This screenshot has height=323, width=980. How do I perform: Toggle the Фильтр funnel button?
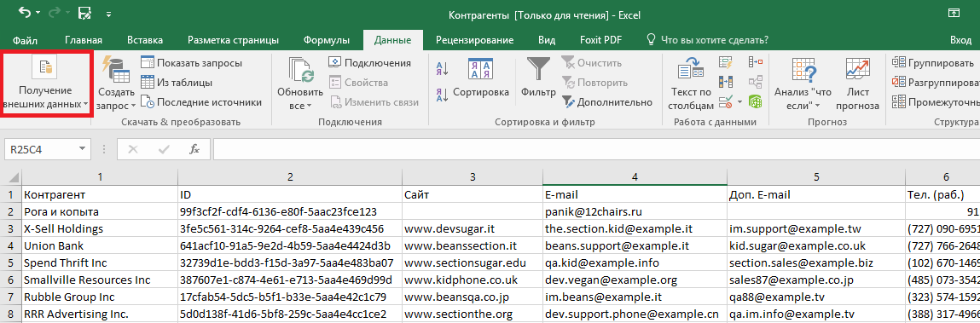538,78
